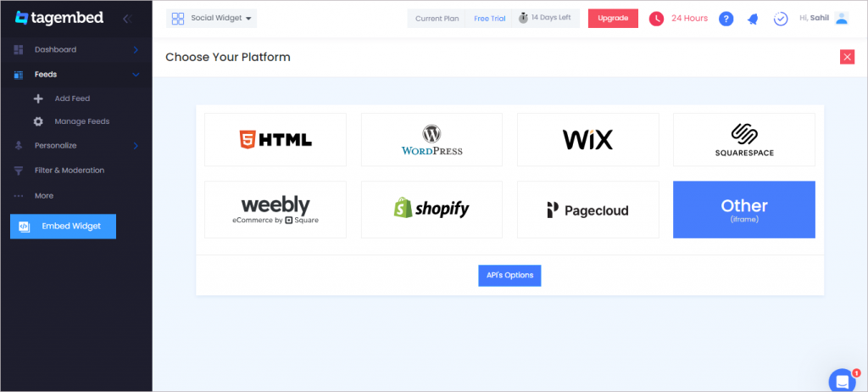
Task: Click the circular checkmark icon
Action: (x=781, y=19)
